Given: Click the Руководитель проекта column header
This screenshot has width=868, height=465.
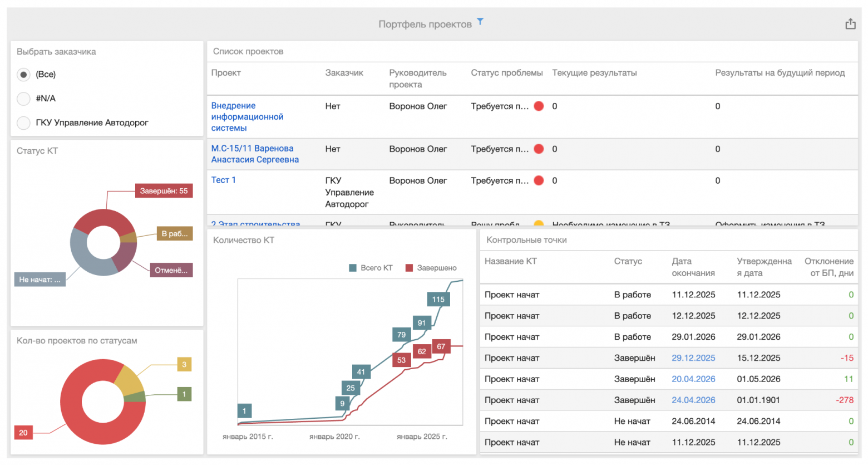Looking at the screenshot, I should coord(418,79).
